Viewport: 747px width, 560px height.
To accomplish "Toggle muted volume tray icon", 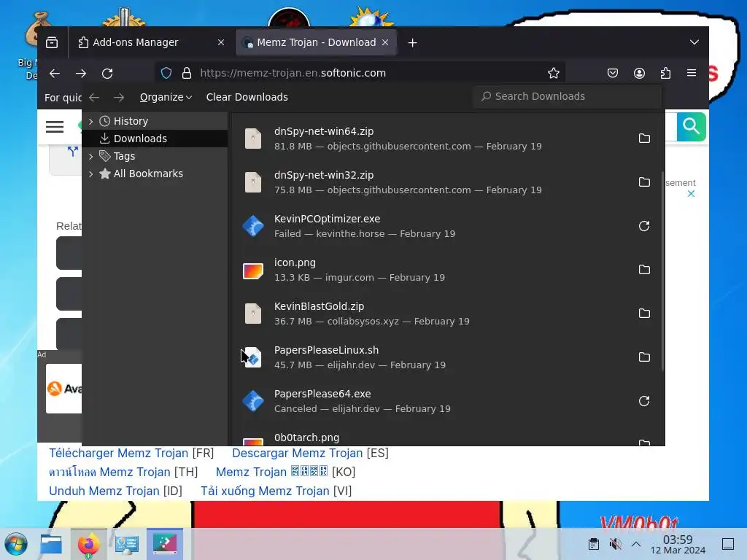I will pyautogui.click(x=615, y=544).
